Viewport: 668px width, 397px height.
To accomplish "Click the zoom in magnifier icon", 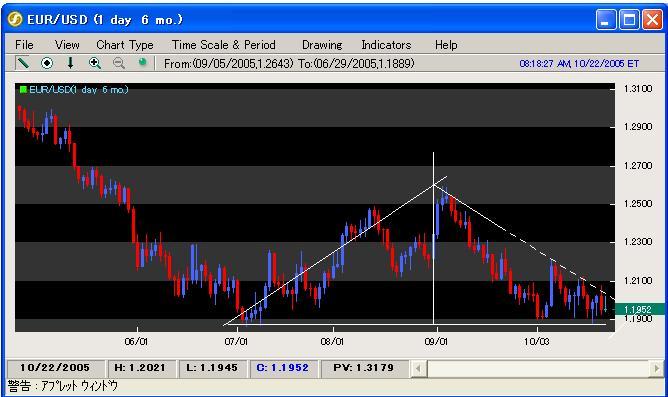I will 95,63.
